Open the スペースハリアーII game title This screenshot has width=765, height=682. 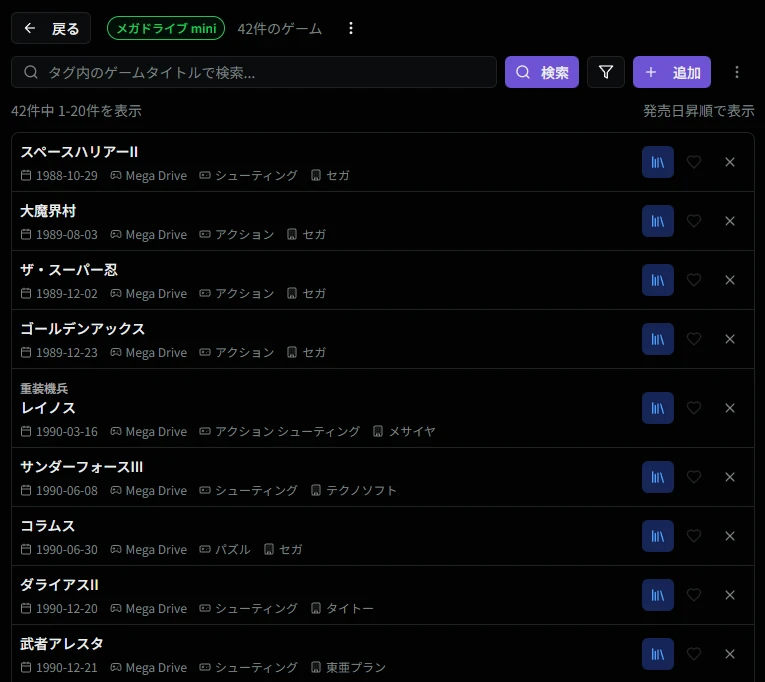(x=79, y=152)
